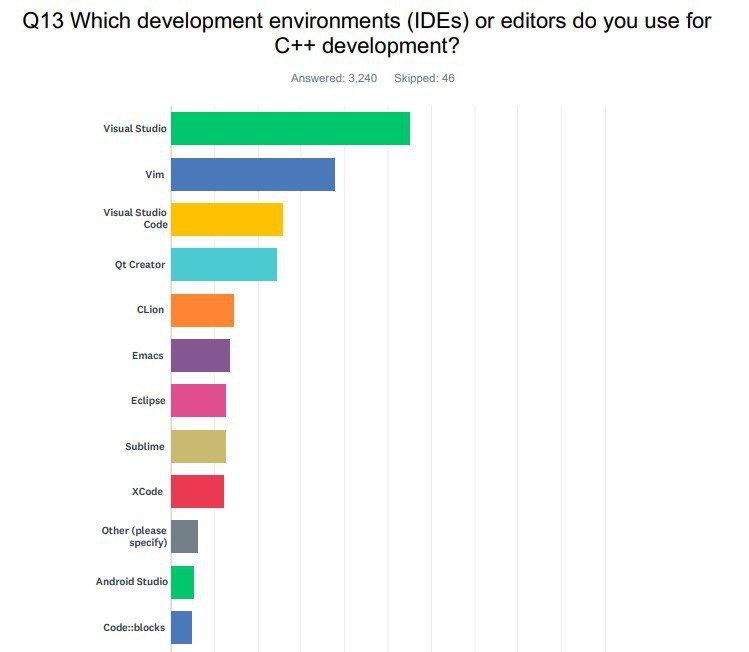
Task: Click the 'Qt Creator' axis label
Action: (139, 265)
